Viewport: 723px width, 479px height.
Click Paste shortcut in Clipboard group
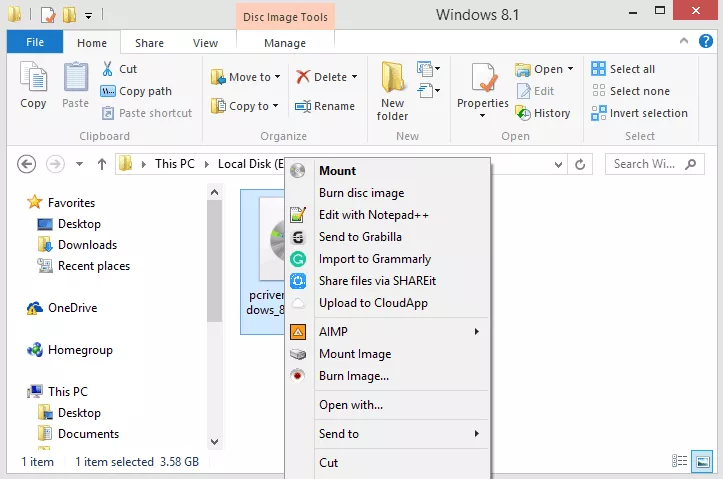click(x=147, y=113)
